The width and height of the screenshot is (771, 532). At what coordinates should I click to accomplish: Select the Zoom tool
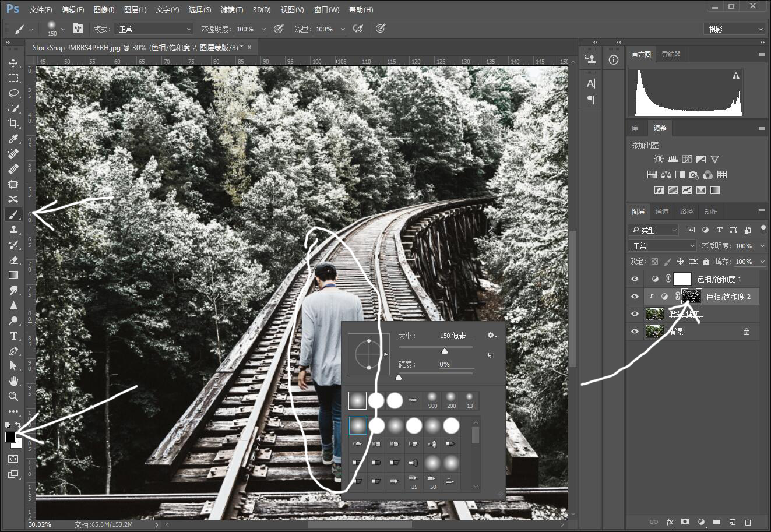pos(13,396)
